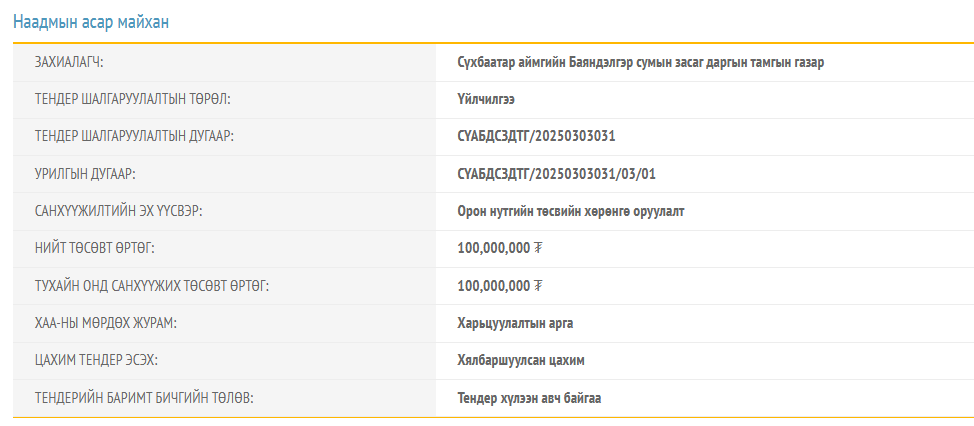Click tender number СҮАБДСЗДТГ/20250303031

[x=536, y=137]
